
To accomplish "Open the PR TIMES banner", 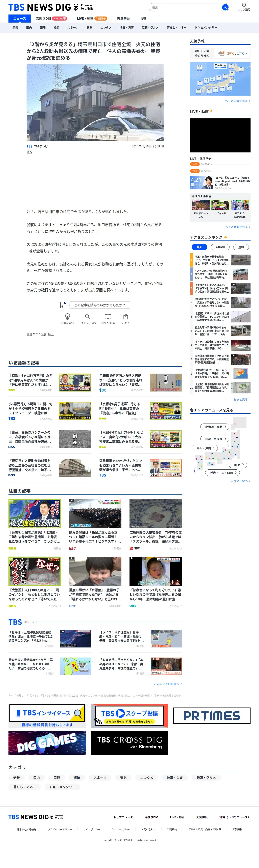I will (x=212, y=715).
